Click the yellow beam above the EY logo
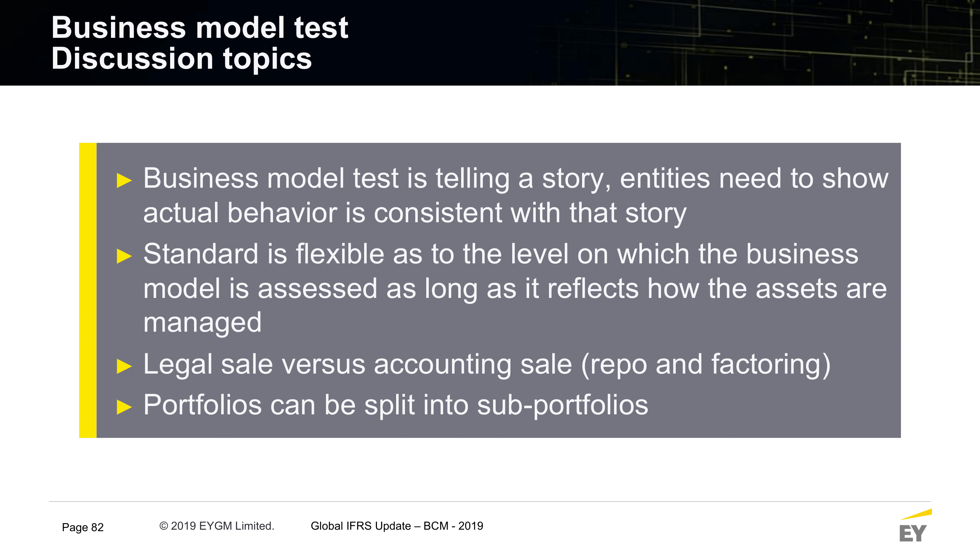This screenshot has height=551, width=980. (916, 514)
